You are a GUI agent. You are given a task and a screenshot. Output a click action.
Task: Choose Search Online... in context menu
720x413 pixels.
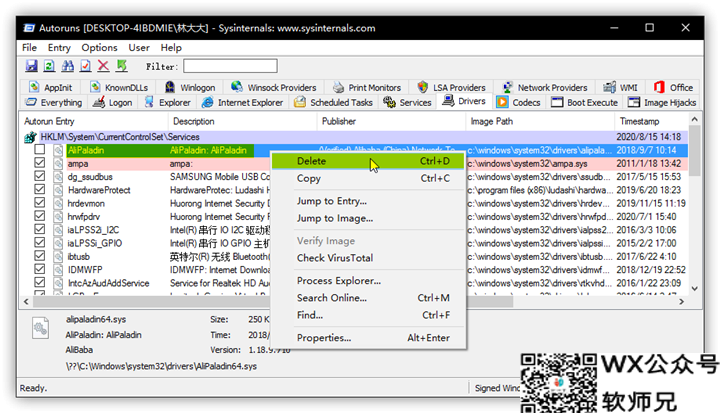(368, 298)
